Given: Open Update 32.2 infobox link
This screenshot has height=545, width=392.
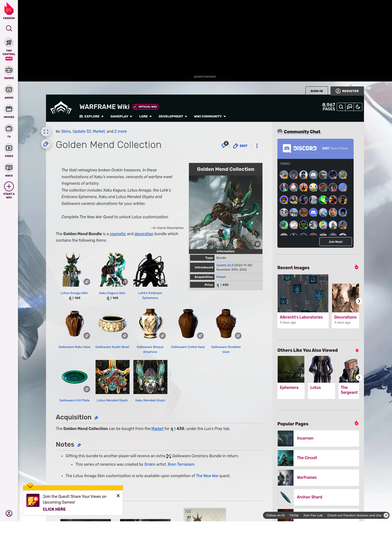Looking at the screenshot, I should pyautogui.click(x=225, y=265).
